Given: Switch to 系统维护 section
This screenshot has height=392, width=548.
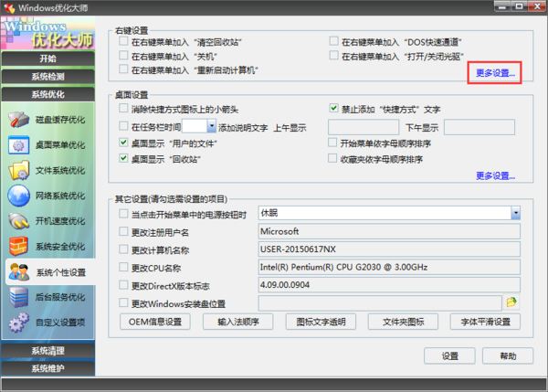Looking at the screenshot, I should tap(47, 368).
